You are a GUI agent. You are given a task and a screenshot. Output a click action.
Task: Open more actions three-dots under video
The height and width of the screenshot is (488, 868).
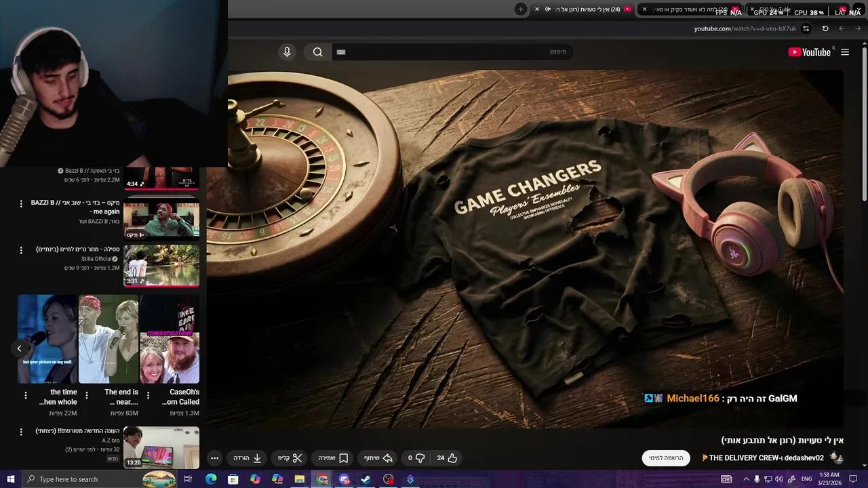[x=214, y=458]
